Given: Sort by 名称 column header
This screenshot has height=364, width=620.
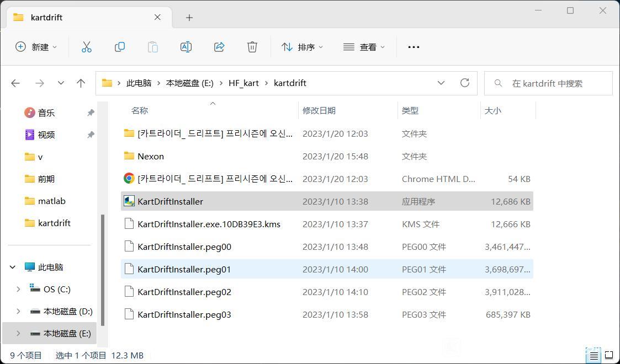Looking at the screenshot, I should tap(140, 110).
